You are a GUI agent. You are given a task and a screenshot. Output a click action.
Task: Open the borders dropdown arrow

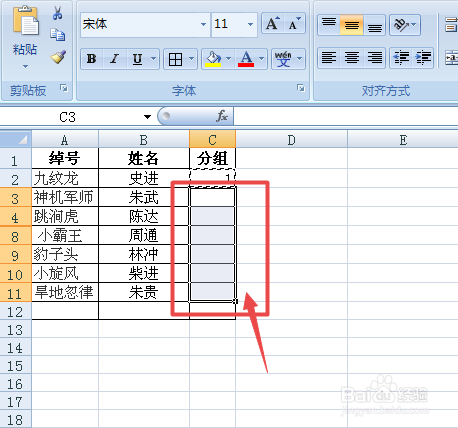pyautogui.click(x=191, y=59)
